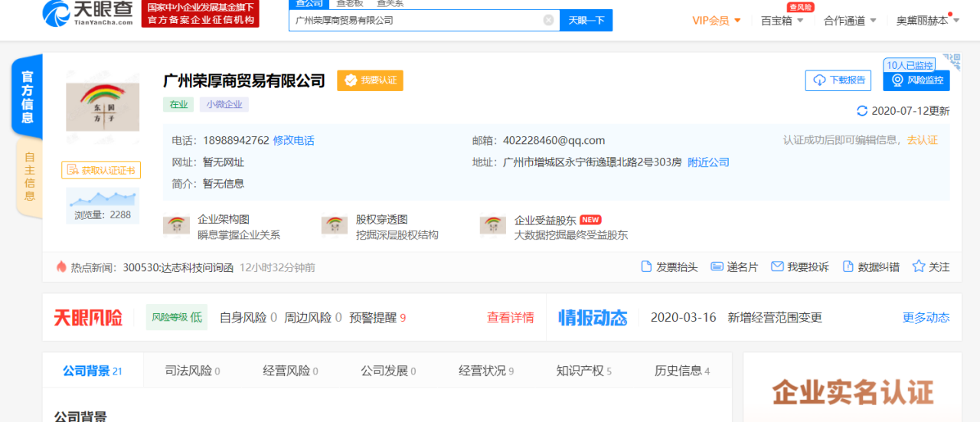Click the 浏览量 chart thumbnail

[x=103, y=206]
